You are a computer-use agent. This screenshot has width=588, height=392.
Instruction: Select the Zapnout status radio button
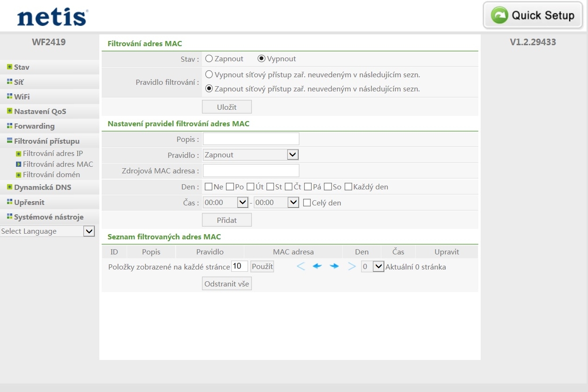coord(209,59)
